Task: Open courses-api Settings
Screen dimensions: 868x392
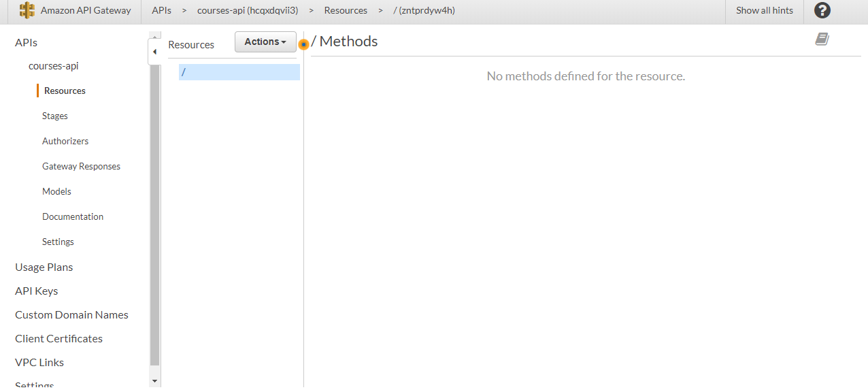Action: click(x=58, y=242)
